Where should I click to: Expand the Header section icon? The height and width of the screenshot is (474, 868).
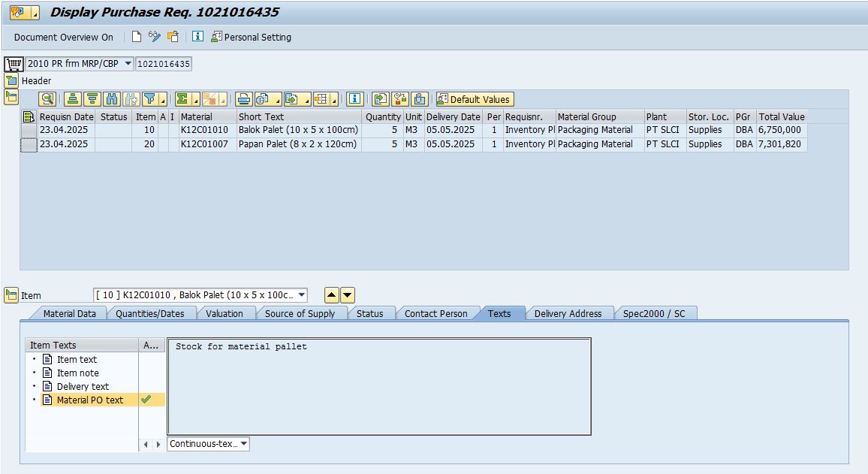pyautogui.click(x=11, y=80)
